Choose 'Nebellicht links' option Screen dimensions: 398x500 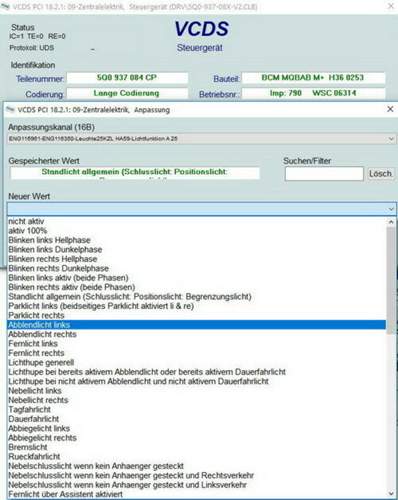(x=197, y=390)
